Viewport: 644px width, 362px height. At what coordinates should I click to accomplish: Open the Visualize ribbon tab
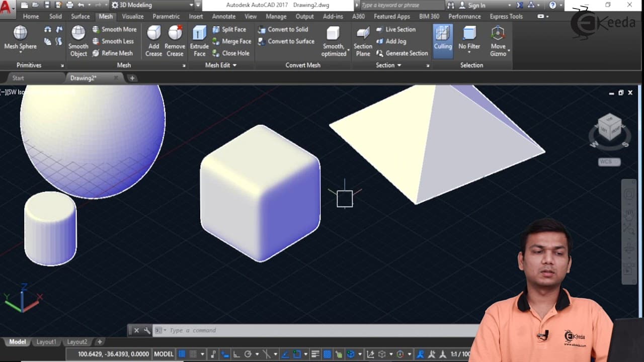coord(133,16)
